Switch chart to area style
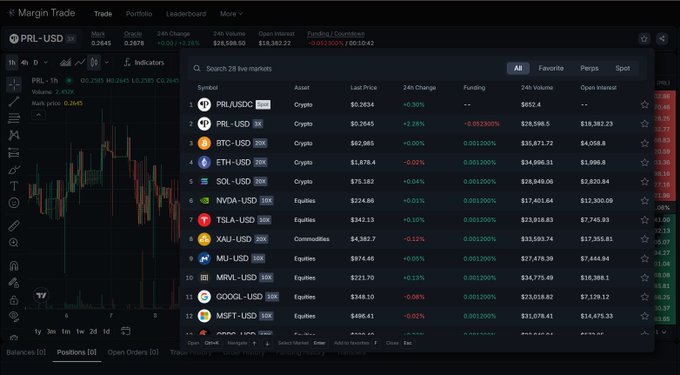Screen dimensions: 680x375 pyautogui.click(x=65, y=62)
